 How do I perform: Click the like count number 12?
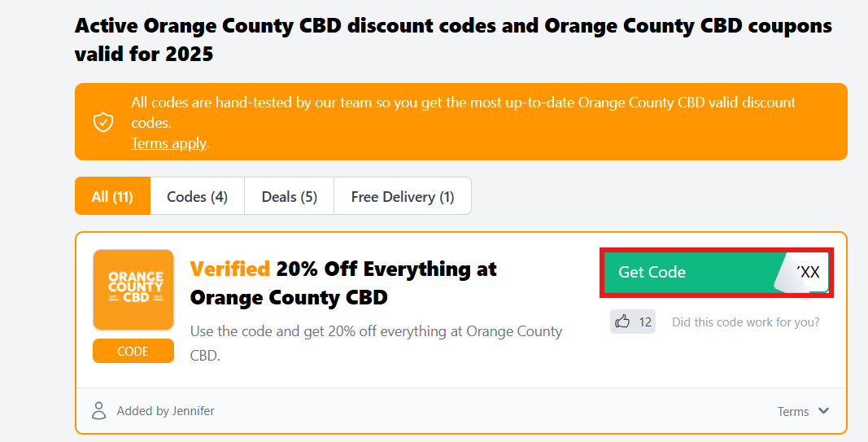(x=645, y=322)
